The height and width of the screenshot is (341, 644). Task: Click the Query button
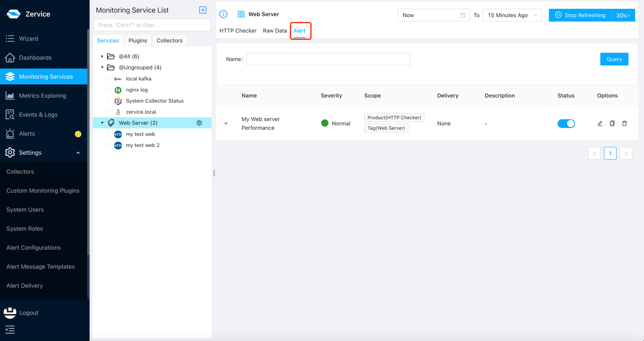614,59
